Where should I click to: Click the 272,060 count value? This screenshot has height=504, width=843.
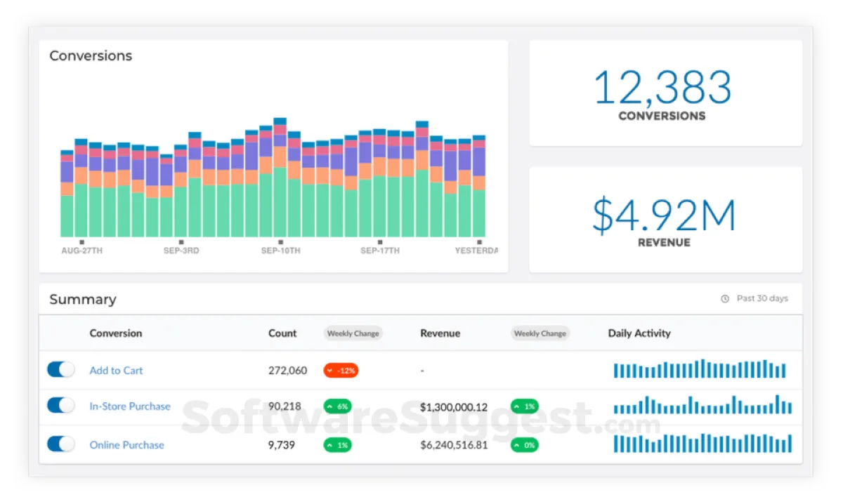[x=287, y=371]
